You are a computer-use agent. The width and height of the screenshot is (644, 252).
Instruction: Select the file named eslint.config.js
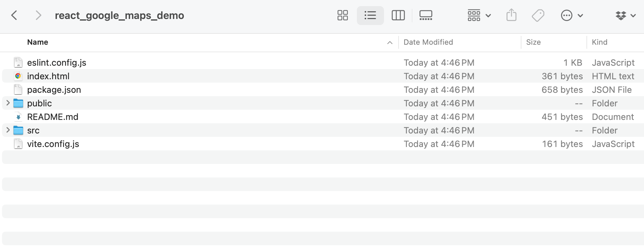[x=57, y=63]
